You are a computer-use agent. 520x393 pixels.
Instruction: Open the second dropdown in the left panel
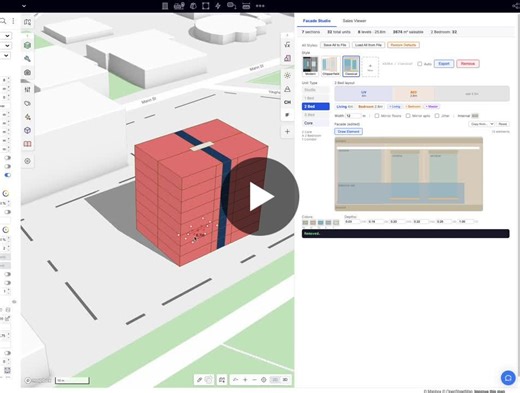(x=6, y=46)
